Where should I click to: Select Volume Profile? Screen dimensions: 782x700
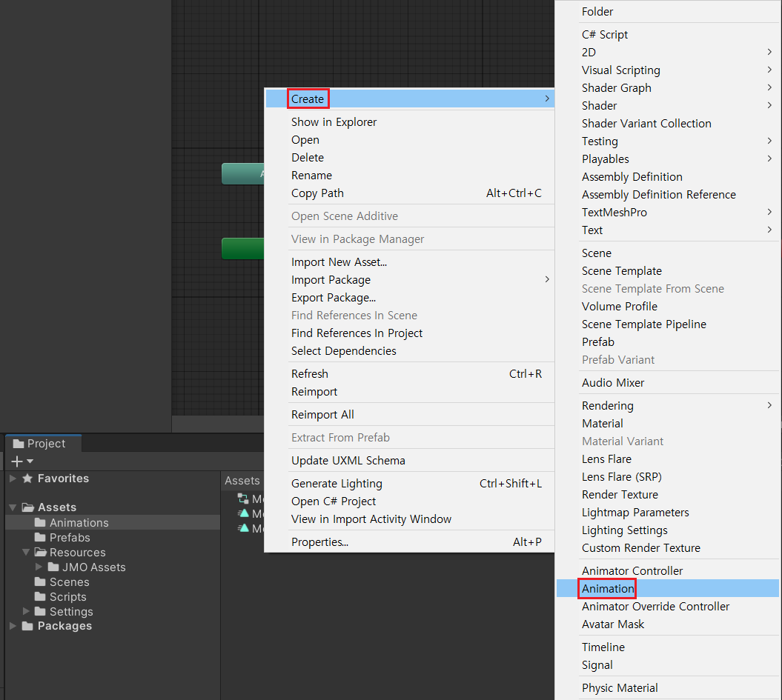point(667,307)
